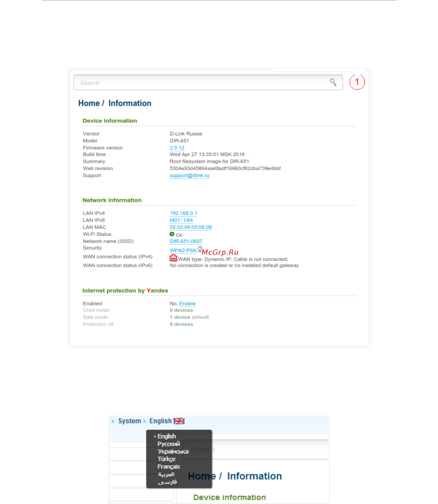Click the Network information section heading
This screenshot has width=438, height=504.
pyautogui.click(x=112, y=200)
